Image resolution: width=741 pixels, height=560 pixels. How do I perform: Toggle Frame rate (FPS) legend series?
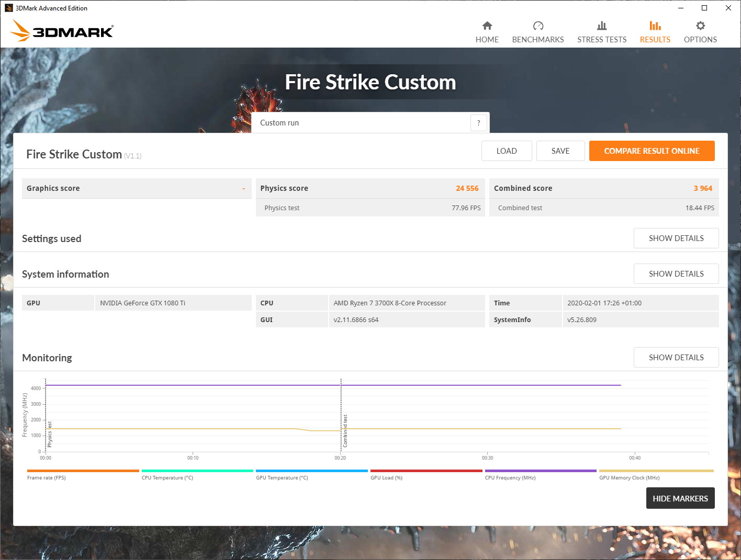(x=83, y=475)
